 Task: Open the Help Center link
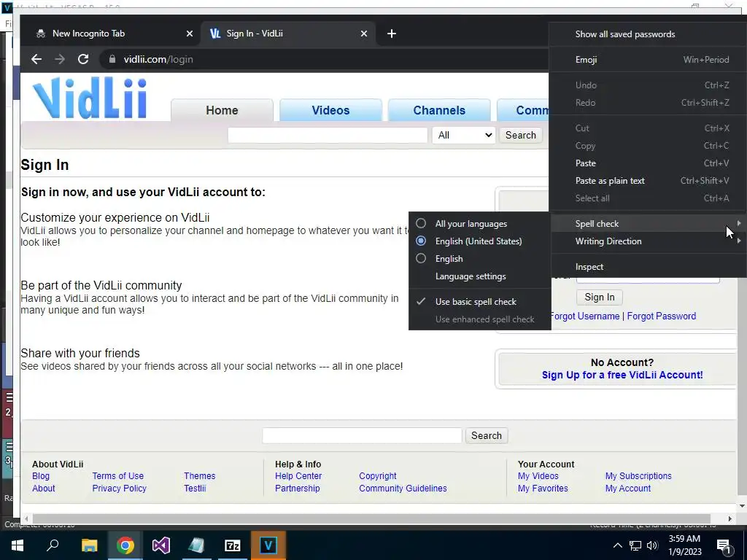coord(298,475)
